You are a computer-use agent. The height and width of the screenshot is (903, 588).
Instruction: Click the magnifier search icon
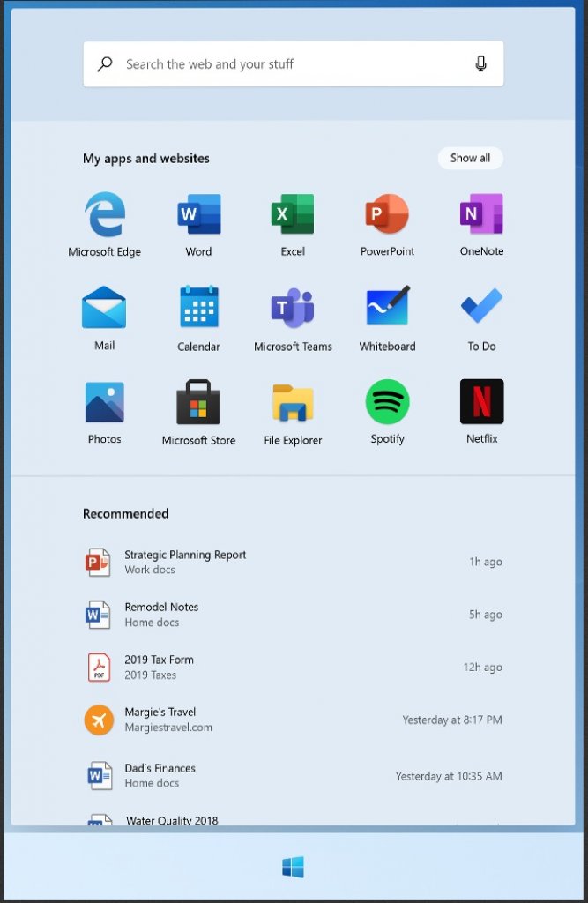pos(105,63)
